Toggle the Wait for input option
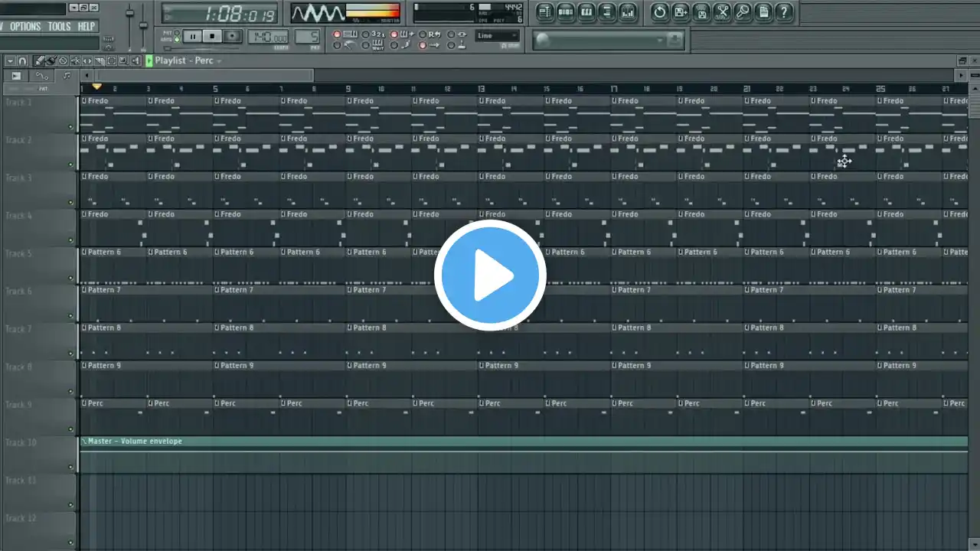 (366, 45)
